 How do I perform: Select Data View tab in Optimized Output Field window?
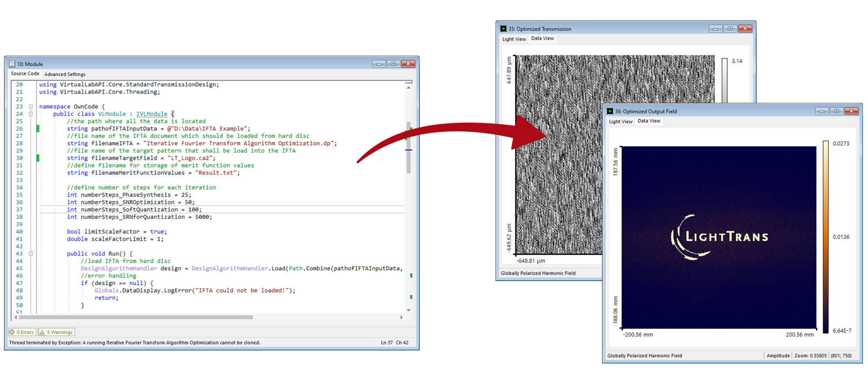point(649,121)
